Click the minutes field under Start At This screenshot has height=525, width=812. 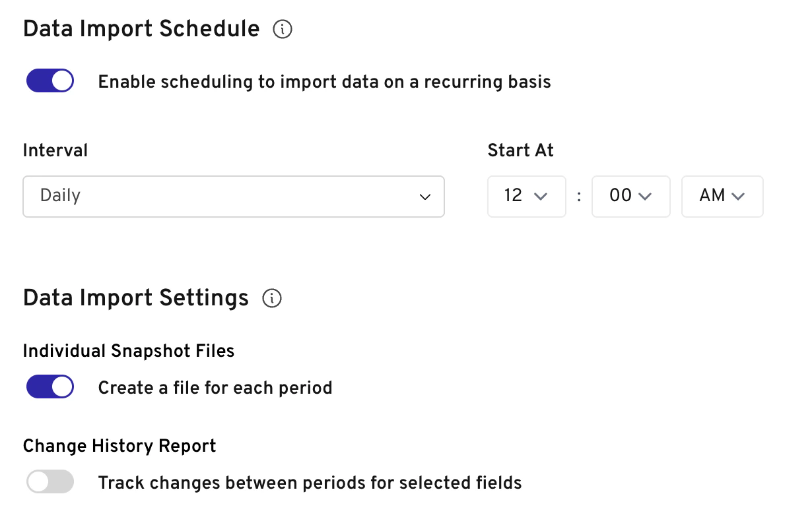pyautogui.click(x=630, y=197)
